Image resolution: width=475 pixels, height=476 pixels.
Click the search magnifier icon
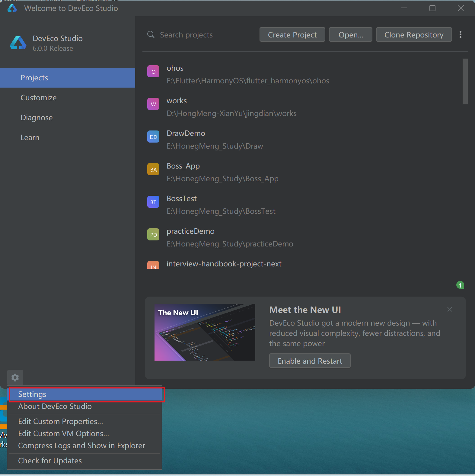pos(151,34)
